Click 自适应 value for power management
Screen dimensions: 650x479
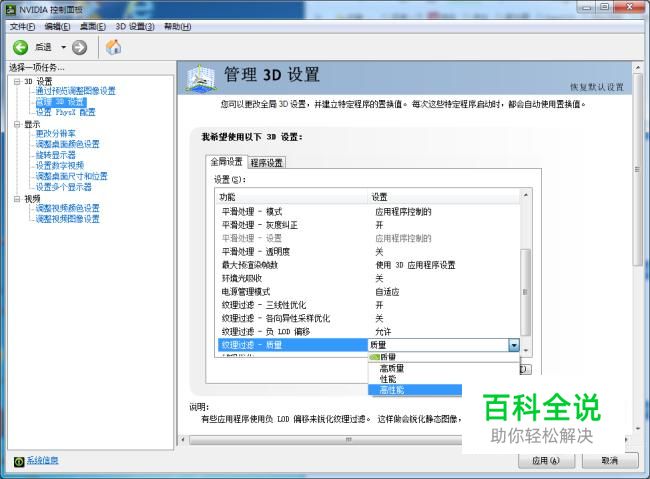pyautogui.click(x=387, y=292)
